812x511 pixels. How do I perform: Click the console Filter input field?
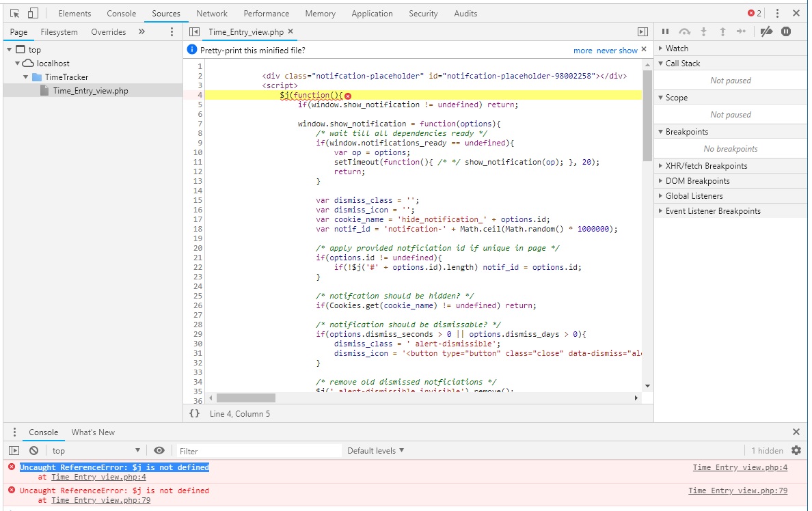click(259, 451)
